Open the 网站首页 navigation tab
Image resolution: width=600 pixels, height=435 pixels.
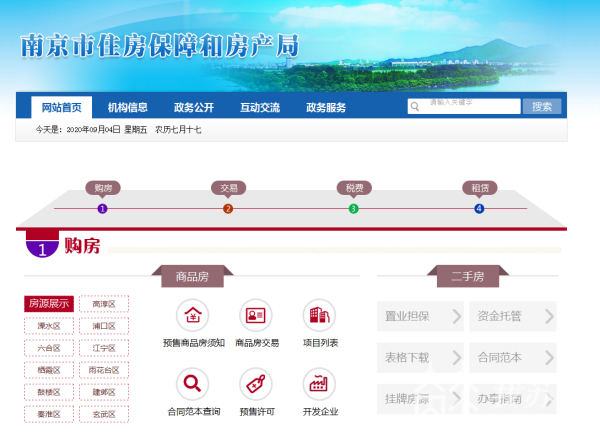click(x=62, y=107)
